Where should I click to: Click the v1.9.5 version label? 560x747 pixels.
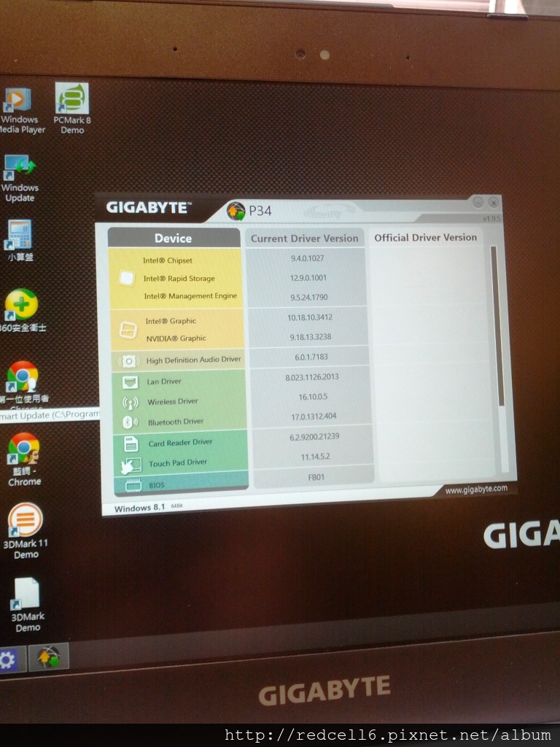491,219
